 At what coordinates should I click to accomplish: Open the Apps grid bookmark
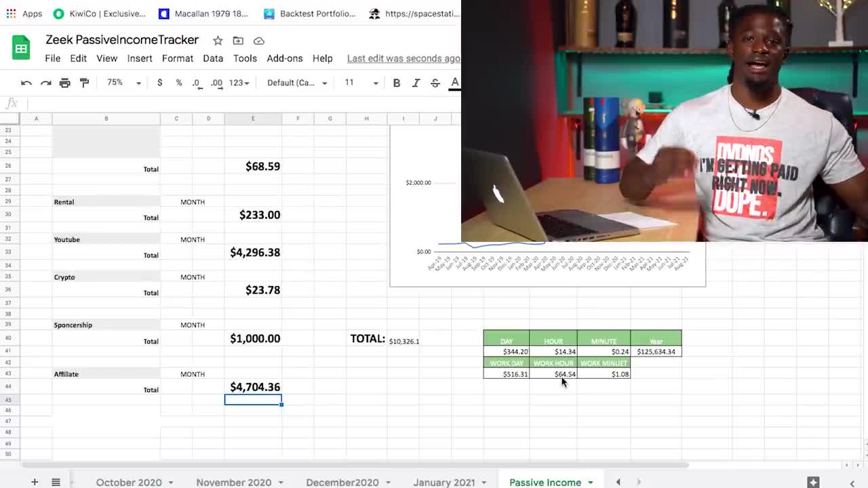[x=25, y=14]
